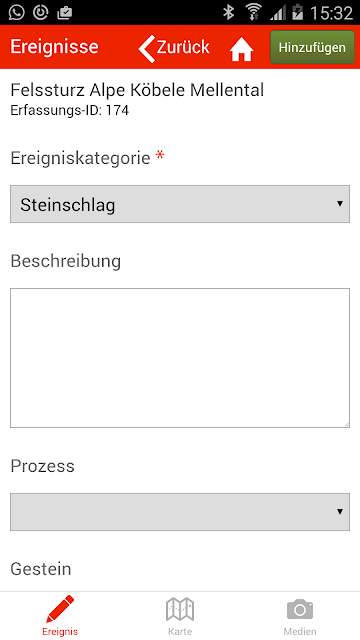The image size is (360, 640).
Task: Tap the battery status bar icon
Action: tap(298, 13)
